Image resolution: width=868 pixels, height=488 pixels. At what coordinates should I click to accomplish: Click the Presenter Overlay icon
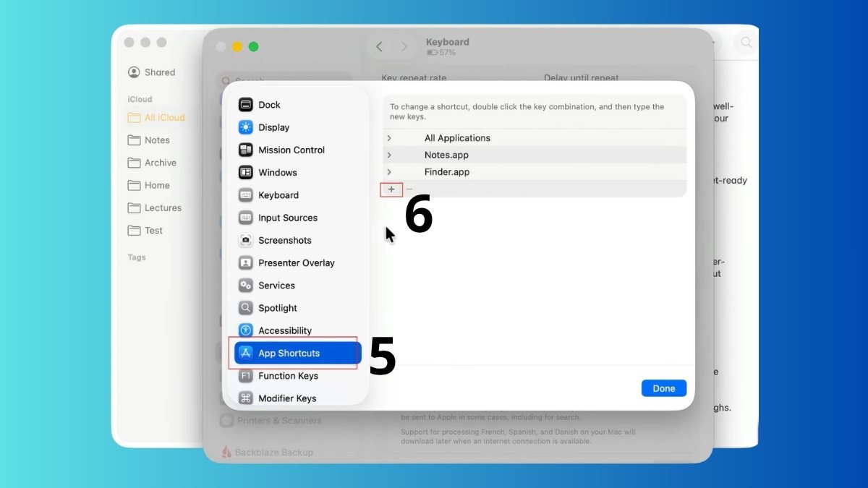point(246,263)
